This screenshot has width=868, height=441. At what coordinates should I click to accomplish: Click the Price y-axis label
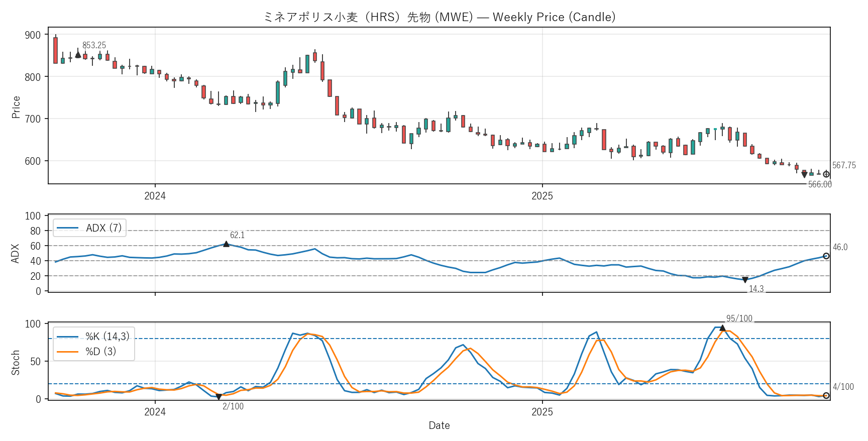pos(16,107)
